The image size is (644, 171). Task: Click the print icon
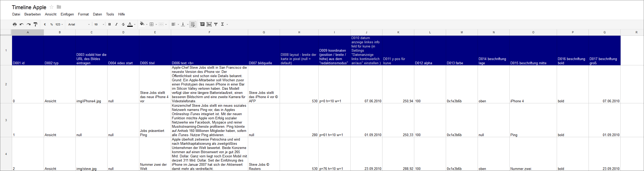(x=15, y=24)
